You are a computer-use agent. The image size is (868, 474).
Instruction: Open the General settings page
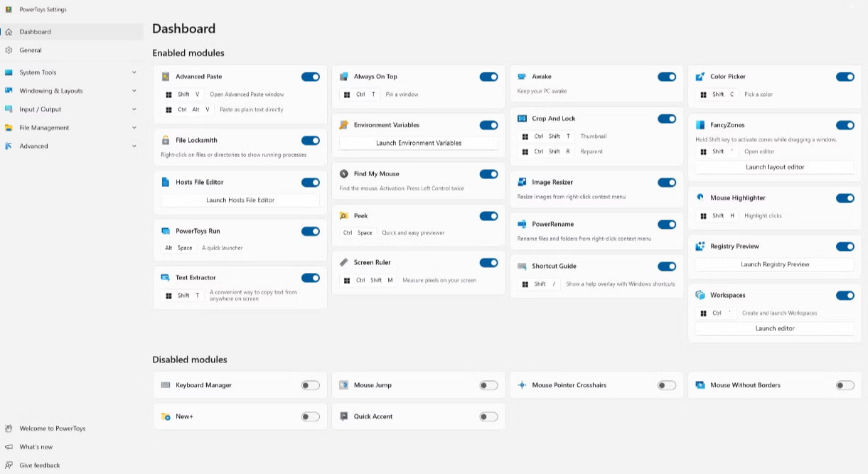(31, 50)
